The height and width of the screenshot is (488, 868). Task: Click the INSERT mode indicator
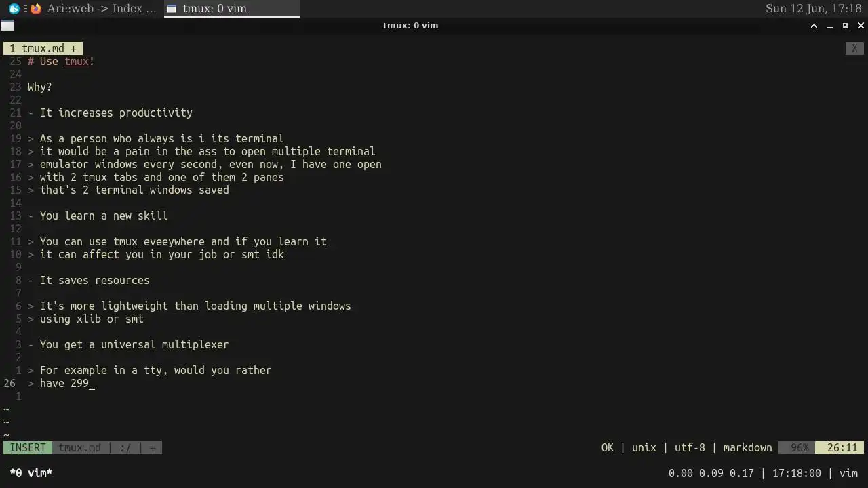click(28, 448)
